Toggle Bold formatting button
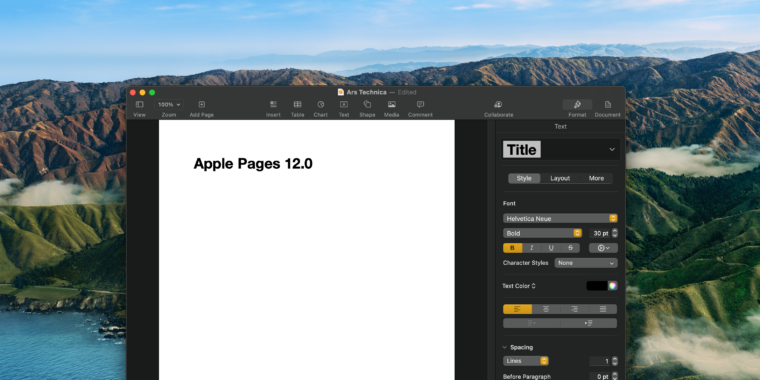This screenshot has height=380, width=760. [x=513, y=248]
